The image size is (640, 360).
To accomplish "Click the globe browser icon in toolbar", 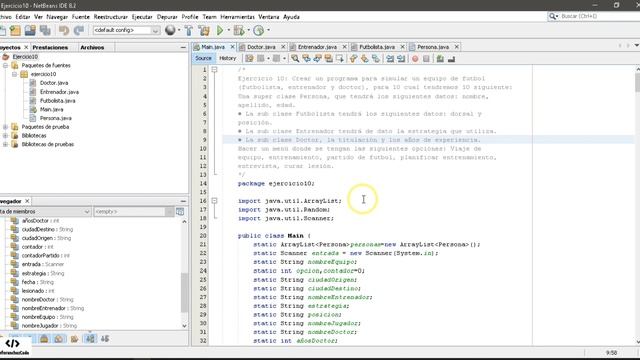I will point(170,30).
